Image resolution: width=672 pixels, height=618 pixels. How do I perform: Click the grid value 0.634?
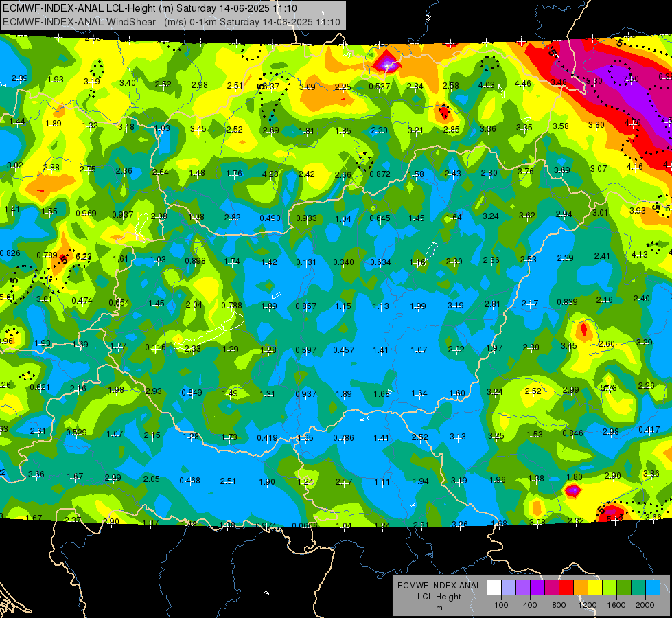tap(380, 262)
